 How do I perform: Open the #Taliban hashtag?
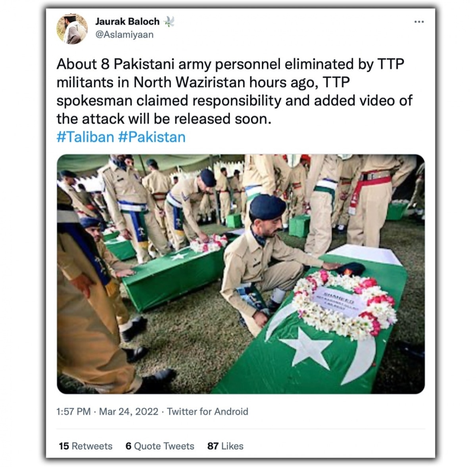(85, 137)
